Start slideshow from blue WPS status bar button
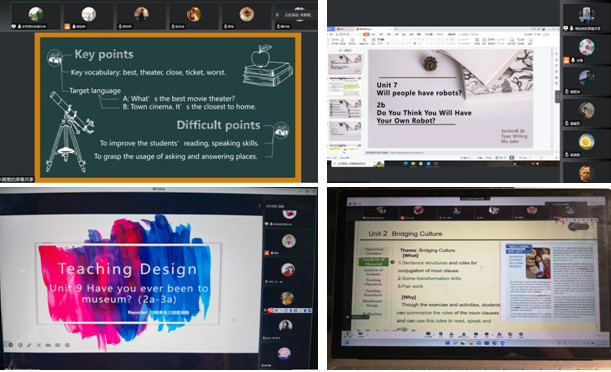The width and height of the screenshot is (611, 372). (x=512, y=158)
